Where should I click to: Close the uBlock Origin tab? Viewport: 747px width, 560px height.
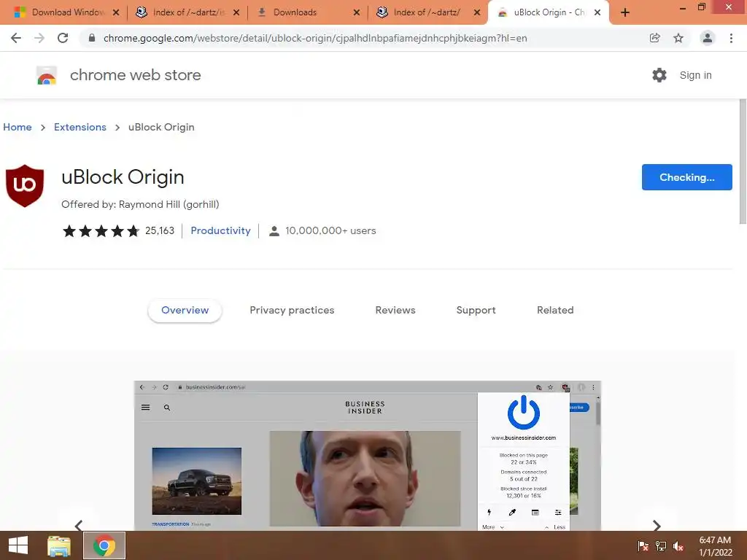[597, 12]
